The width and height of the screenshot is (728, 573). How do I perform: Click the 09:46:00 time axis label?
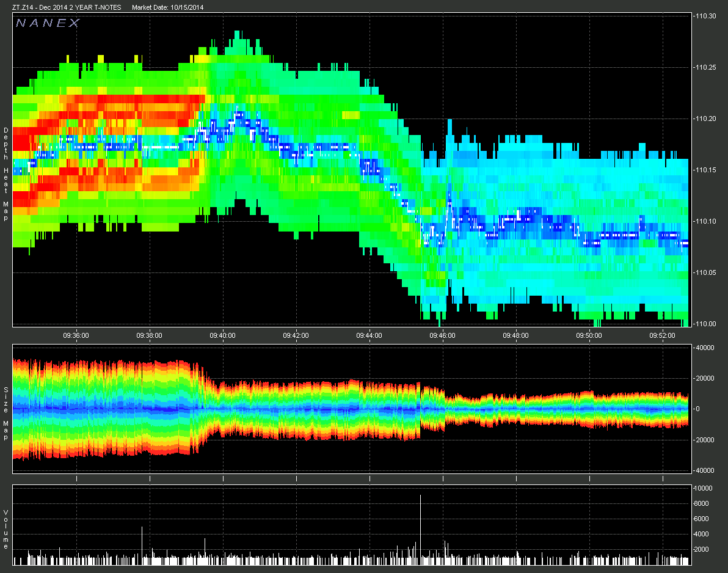[442, 335]
